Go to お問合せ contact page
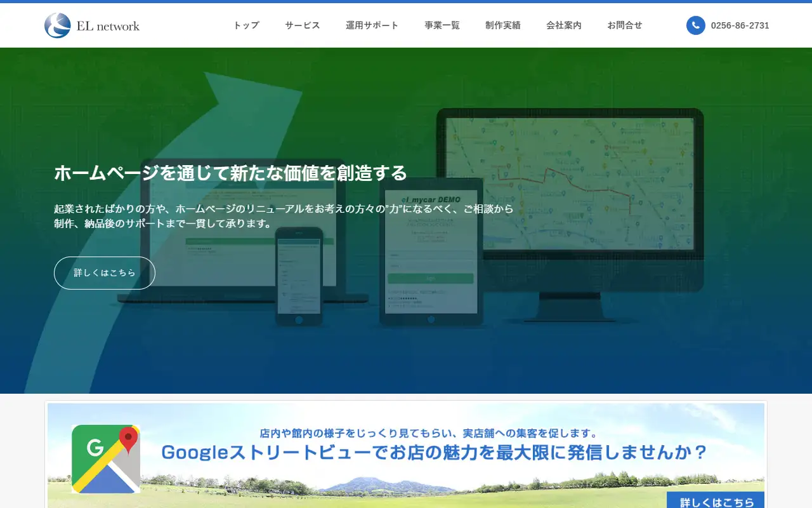812x508 pixels. point(625,25)
